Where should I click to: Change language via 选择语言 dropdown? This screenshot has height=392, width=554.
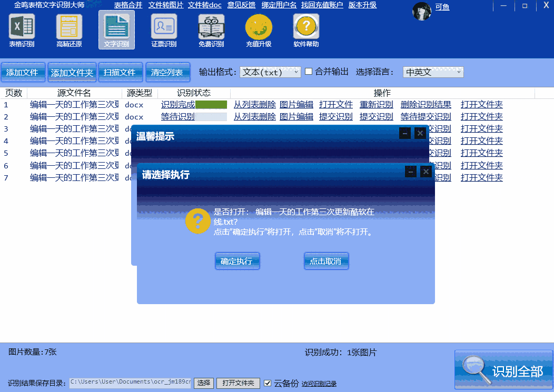pyautogui.click(x=433, y=72)
